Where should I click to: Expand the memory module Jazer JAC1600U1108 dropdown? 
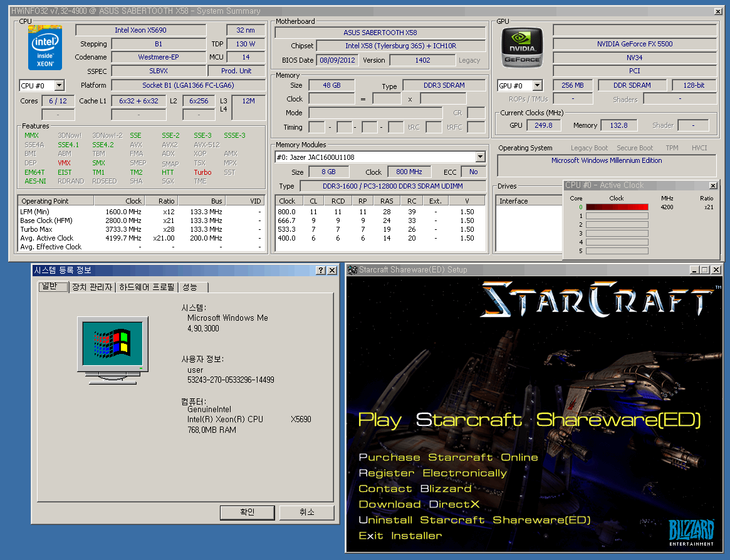pyautogui.click(x=480, y=157)
